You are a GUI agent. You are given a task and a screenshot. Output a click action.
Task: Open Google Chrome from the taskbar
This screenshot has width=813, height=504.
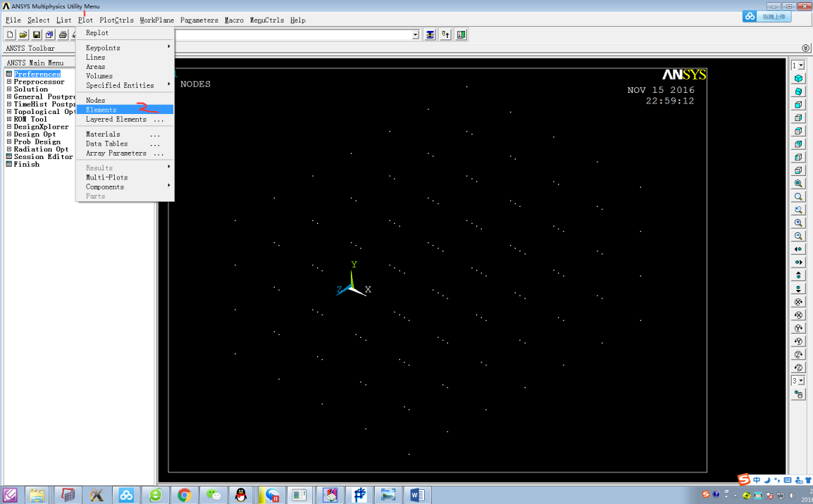(185, 495)
